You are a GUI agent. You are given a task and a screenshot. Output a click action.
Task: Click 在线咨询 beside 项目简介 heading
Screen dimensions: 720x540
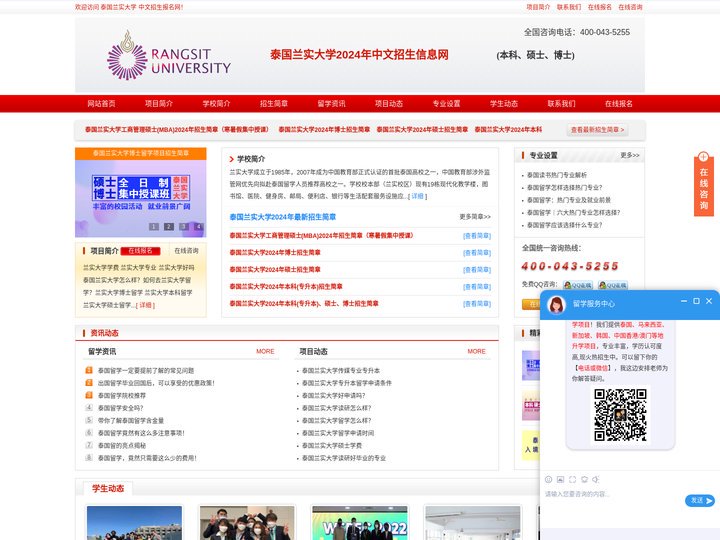click(186, 251)
